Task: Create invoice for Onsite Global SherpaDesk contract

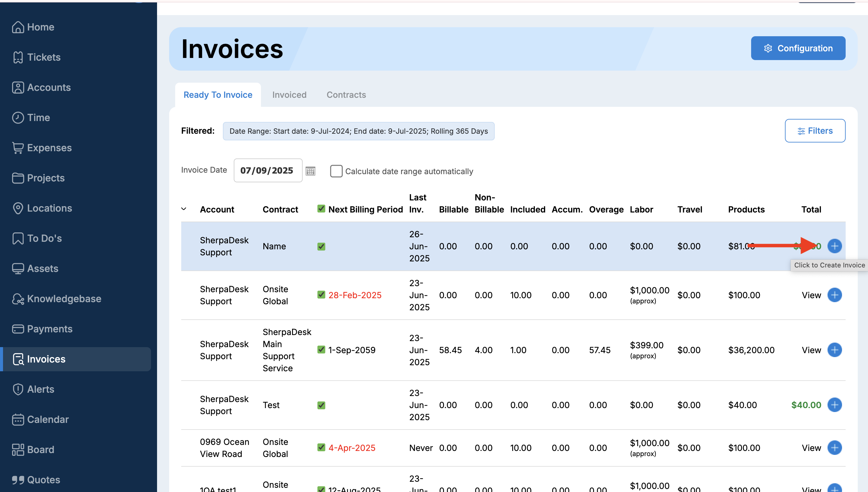Action: pos(834,295)
